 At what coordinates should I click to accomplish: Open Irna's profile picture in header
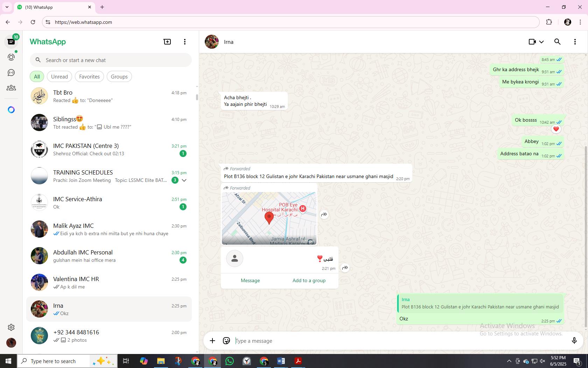[212, 42]
